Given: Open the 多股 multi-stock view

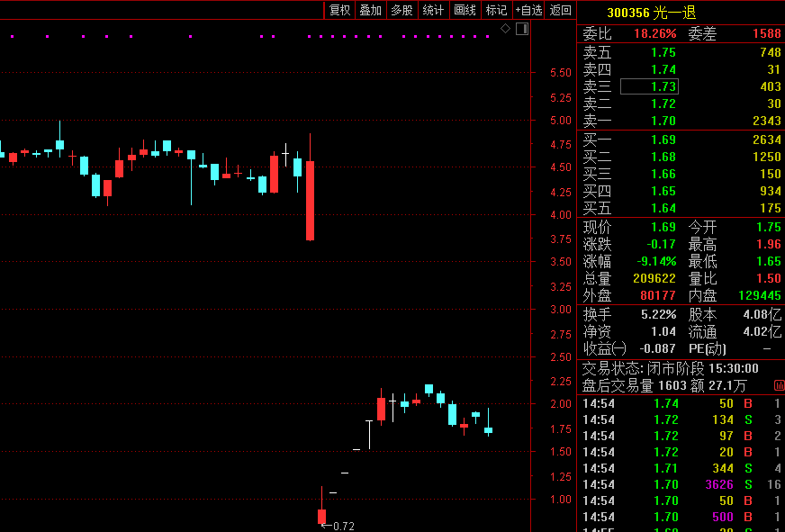Looking at the screenshot, I should pyautogui.click(x=402, y=10).
